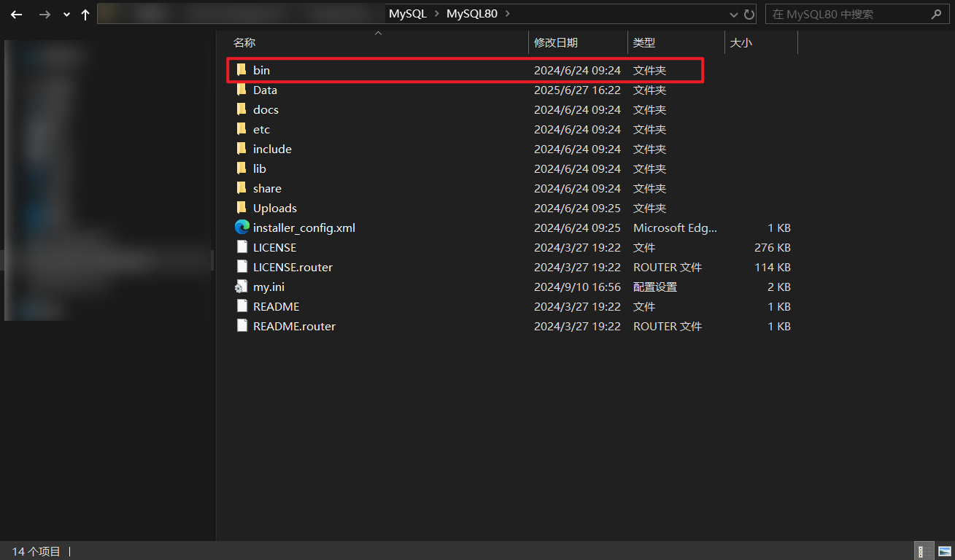Select the Uploads folder icon
The height and width of the screenshot is (560, 955).
pyautogui.click(x=241, y=208)
